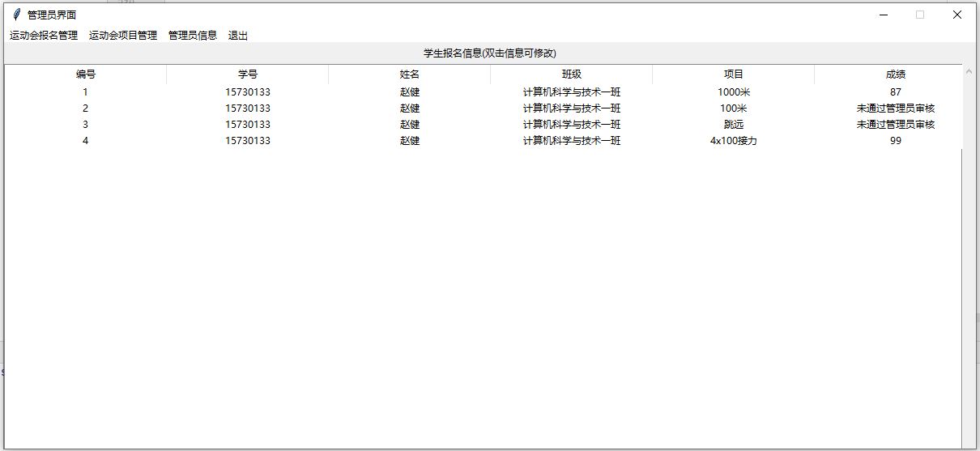Viewport: 980px width, 451px height.
Task: Click name 赵健 in the 100米 row
Action: (x=410, y=108)
